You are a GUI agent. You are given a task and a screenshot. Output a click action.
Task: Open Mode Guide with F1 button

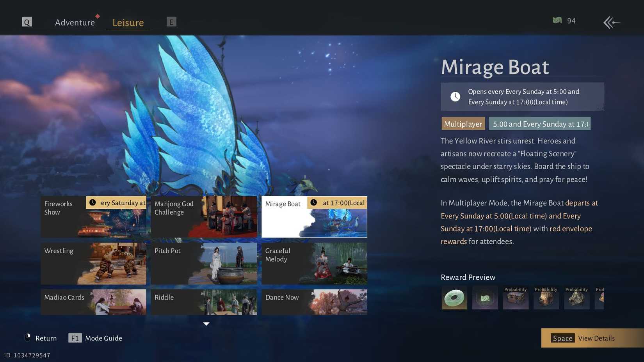(75, 338)
